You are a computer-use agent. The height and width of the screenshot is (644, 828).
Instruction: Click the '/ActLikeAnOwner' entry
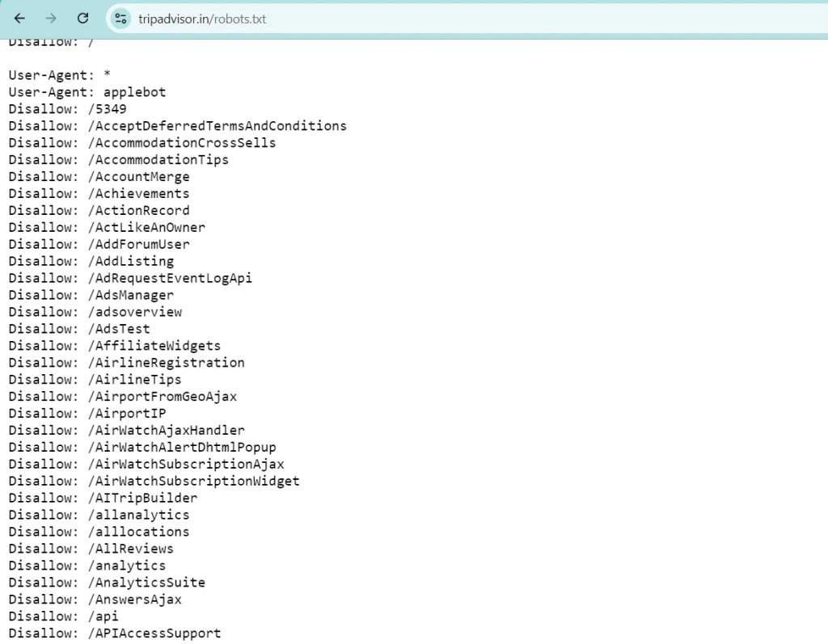[x=107, y=227]
